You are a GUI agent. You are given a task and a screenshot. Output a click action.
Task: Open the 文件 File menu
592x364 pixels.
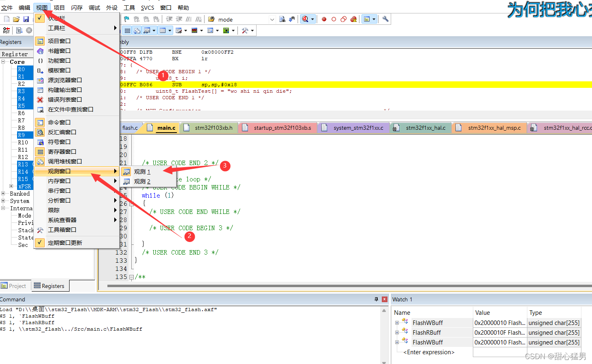(7, 8)
